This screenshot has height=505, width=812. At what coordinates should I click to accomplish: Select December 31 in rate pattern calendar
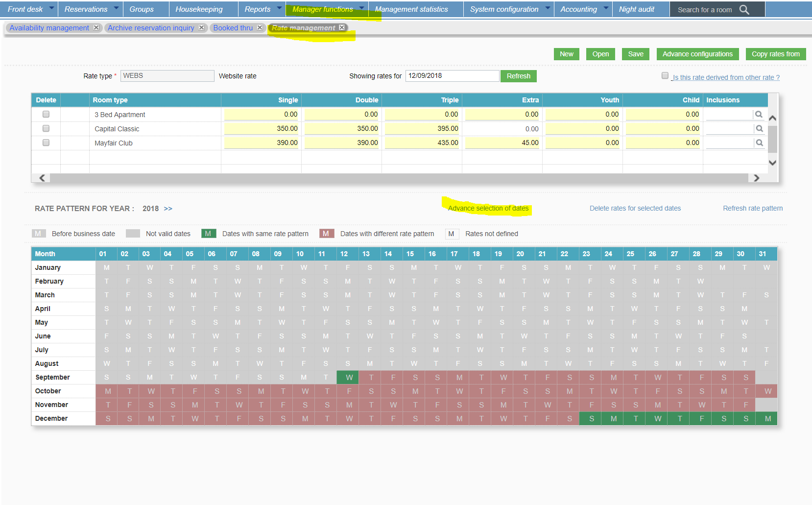pyautogui.click(x=766, y=418)
